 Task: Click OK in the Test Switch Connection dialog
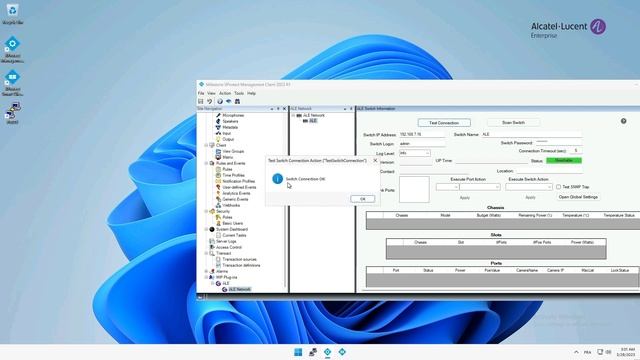pyautogui.click(x=362, y=199)
